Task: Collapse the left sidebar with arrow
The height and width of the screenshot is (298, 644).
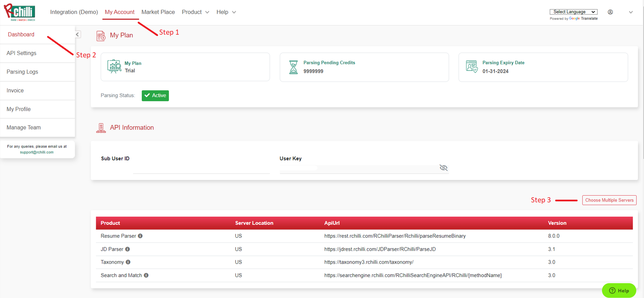Action: (78, 34)
